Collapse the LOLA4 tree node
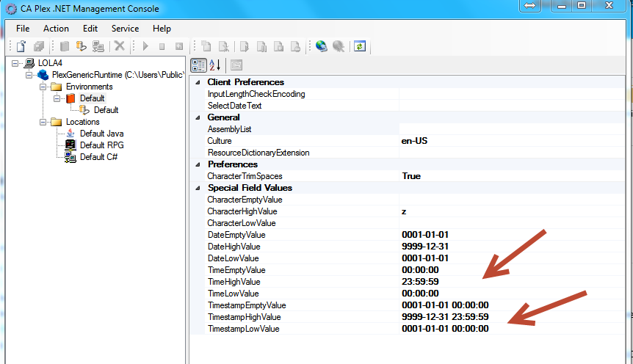Viewport: 633px width, 364px height. (x=15, y=63)
